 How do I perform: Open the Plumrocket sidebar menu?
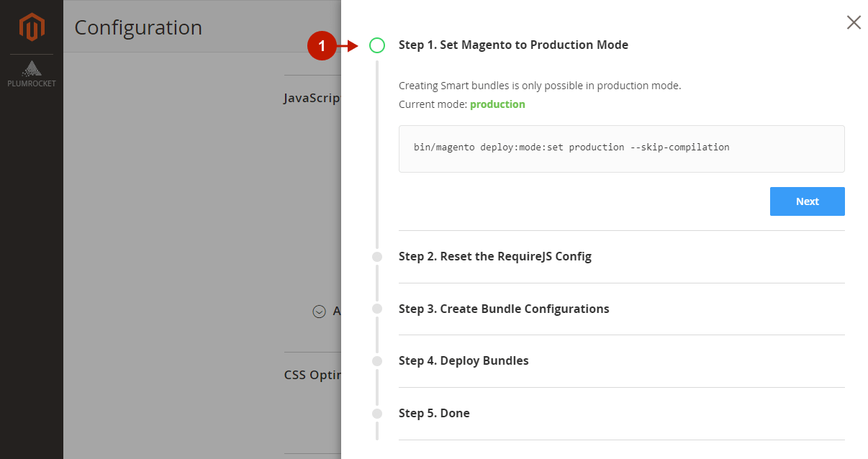click(32, 74)
